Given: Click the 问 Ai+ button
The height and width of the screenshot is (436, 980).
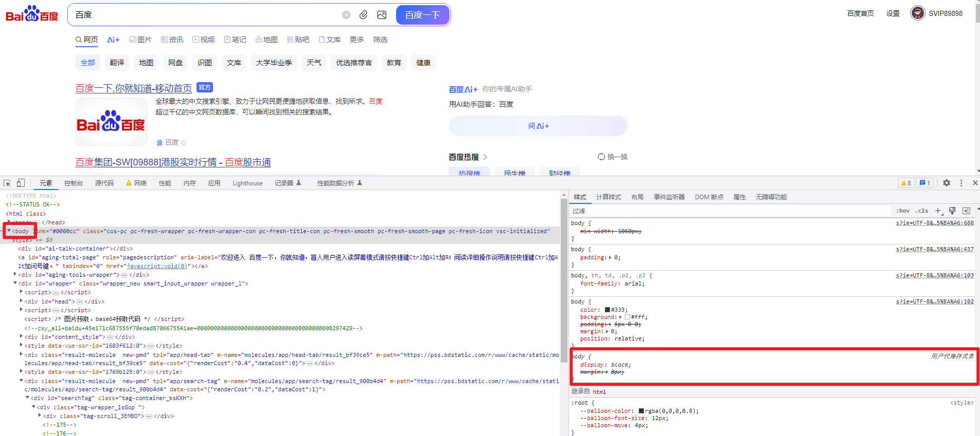Looking at the screenshot, I should (538, 126).
